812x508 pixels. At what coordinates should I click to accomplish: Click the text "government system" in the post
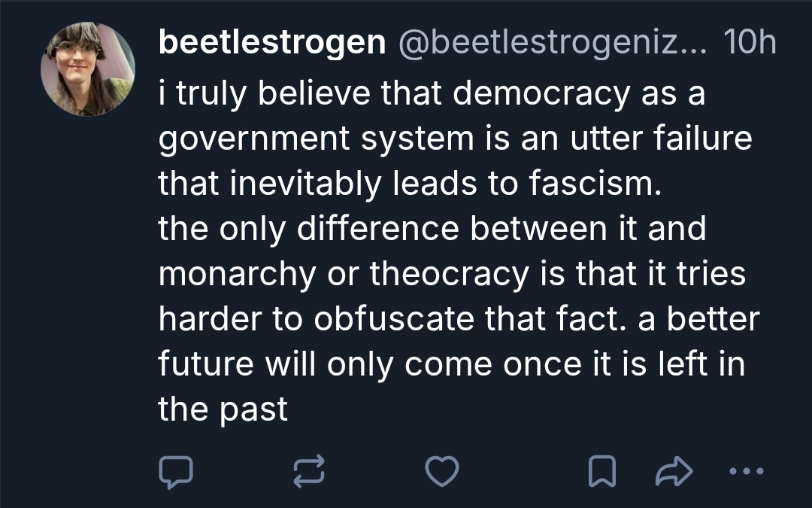(317, 139)
